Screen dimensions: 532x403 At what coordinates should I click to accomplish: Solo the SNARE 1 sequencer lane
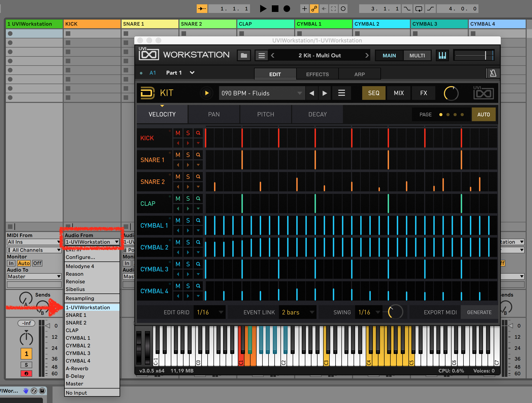(x=188, y=155)
